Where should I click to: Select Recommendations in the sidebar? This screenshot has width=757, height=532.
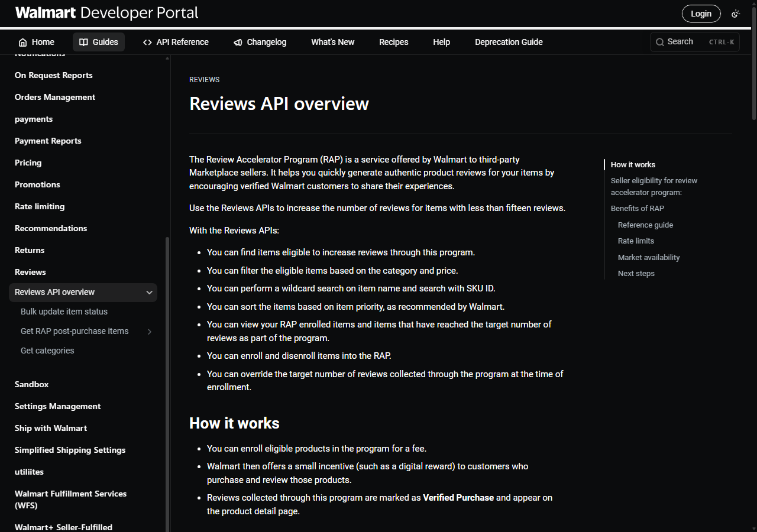51,228
